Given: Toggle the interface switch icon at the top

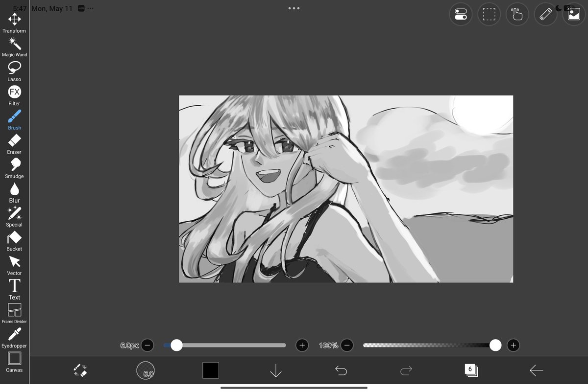Looking at the screenshot, I should coord(461,14).
